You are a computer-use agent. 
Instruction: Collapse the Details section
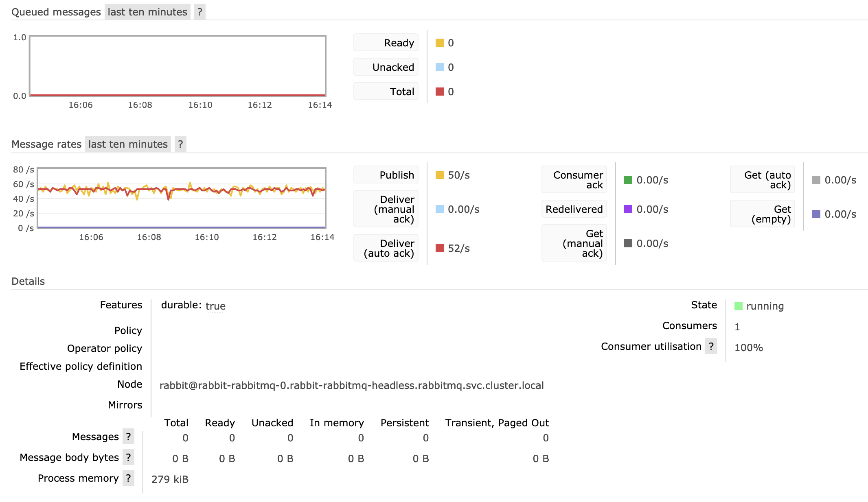(28, 281)
